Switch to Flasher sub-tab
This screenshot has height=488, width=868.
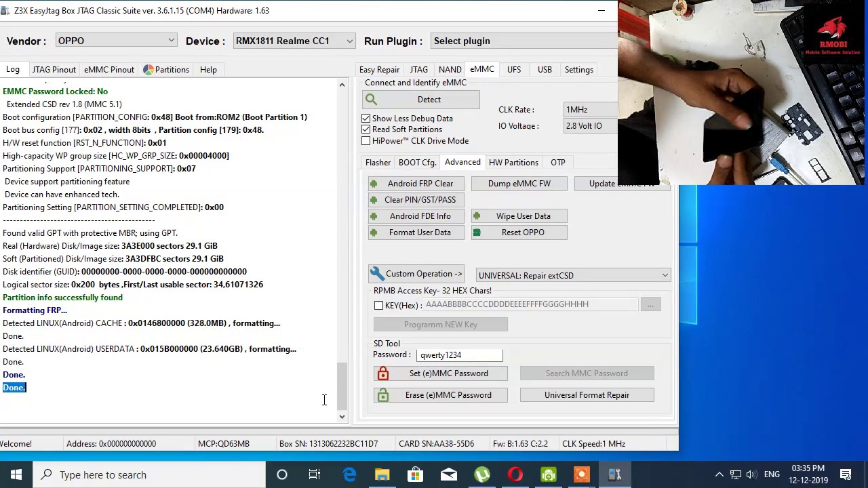[x=378, y=163]
